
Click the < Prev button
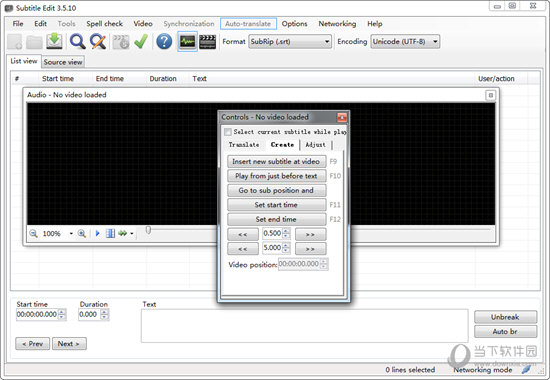[33, 344]
